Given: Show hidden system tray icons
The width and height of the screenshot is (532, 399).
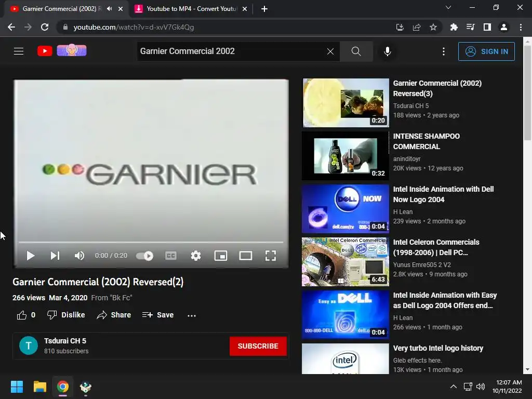Looking at the screenshot, I should click(453, 387).
